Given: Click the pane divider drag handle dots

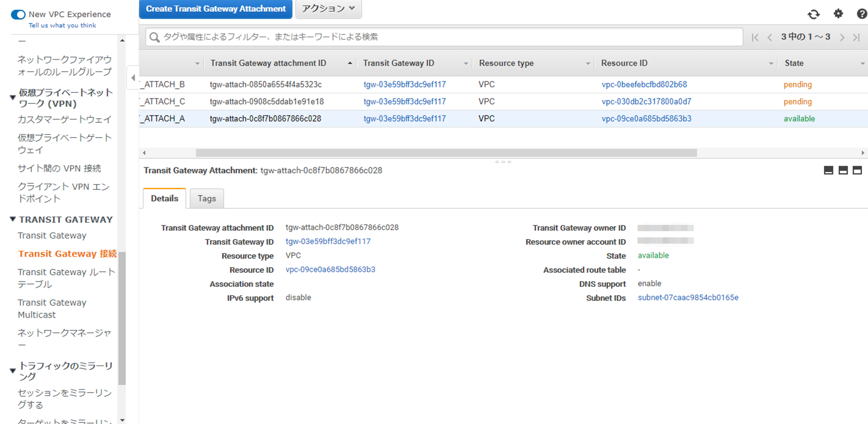Looking at the screenshot, I should [x=503, y=162].
